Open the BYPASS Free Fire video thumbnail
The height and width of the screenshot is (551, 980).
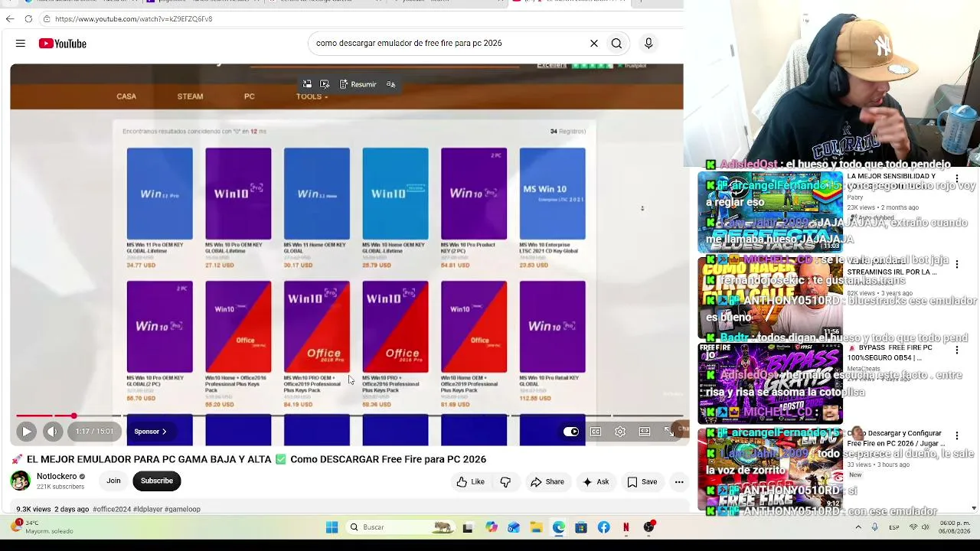click(x=770, y=383)
